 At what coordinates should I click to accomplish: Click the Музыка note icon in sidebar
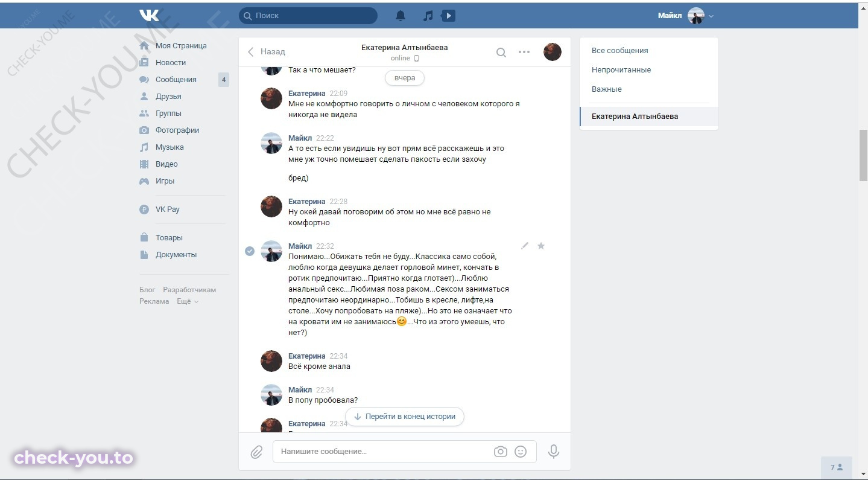[x=144, y=147]
